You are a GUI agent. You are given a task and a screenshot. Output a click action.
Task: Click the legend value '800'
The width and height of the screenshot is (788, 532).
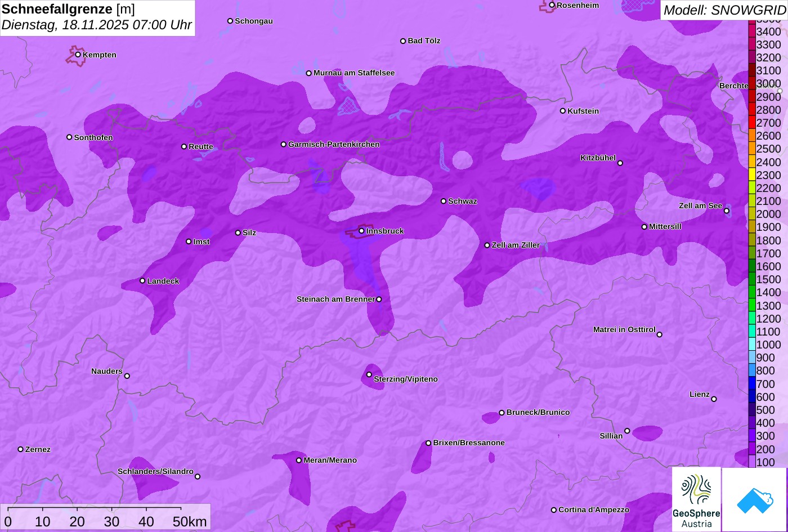tap(765, 370)
